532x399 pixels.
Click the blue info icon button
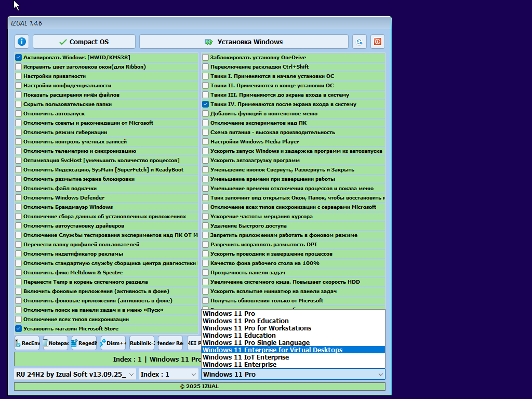point(22,42)
